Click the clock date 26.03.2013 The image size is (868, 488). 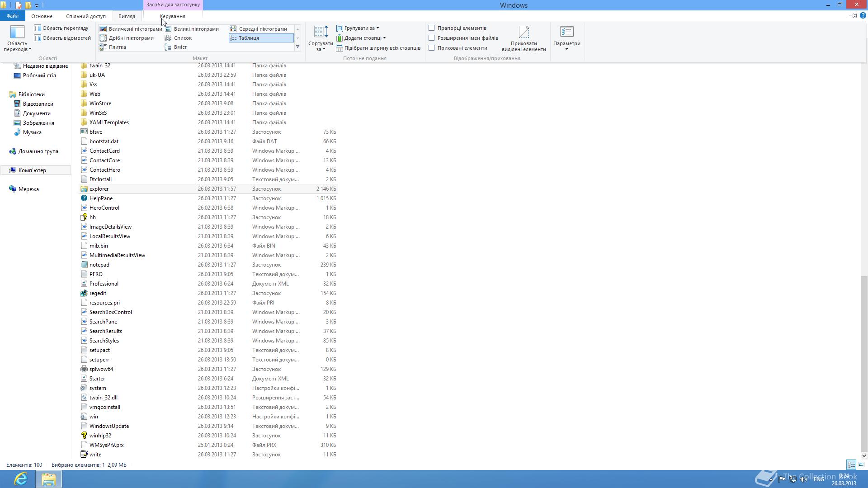click(844, 483)
